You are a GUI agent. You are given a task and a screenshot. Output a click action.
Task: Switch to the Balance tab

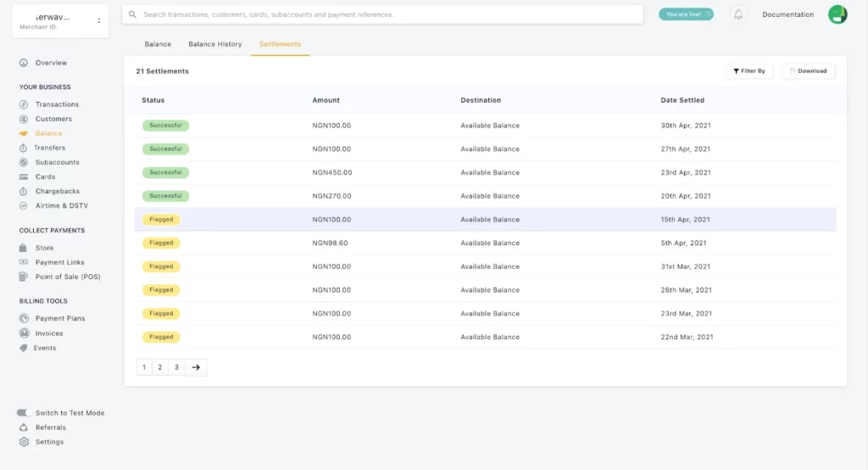(x=158, y=44)
